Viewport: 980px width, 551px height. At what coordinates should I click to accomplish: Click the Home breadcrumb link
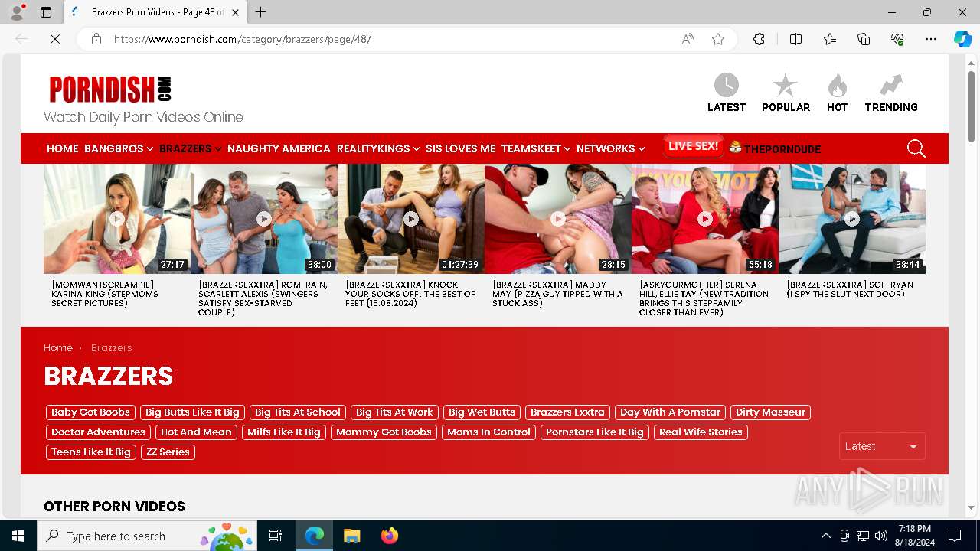58,347
